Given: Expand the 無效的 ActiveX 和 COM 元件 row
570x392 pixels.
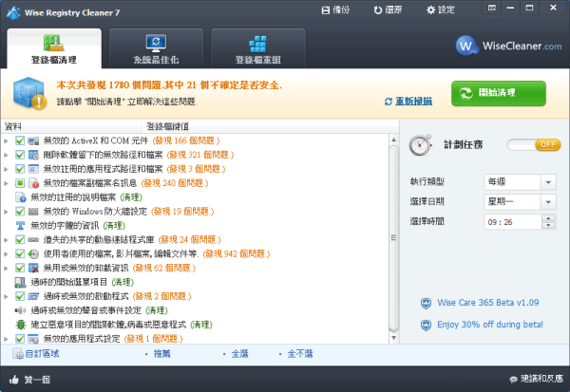Looking at the screenshot, I should pos(7,140).
